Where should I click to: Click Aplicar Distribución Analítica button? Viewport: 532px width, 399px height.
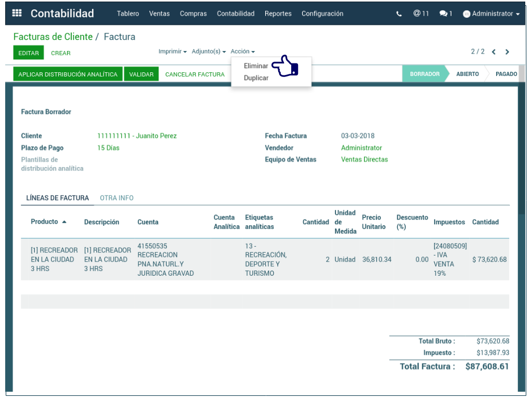(68, 74)
